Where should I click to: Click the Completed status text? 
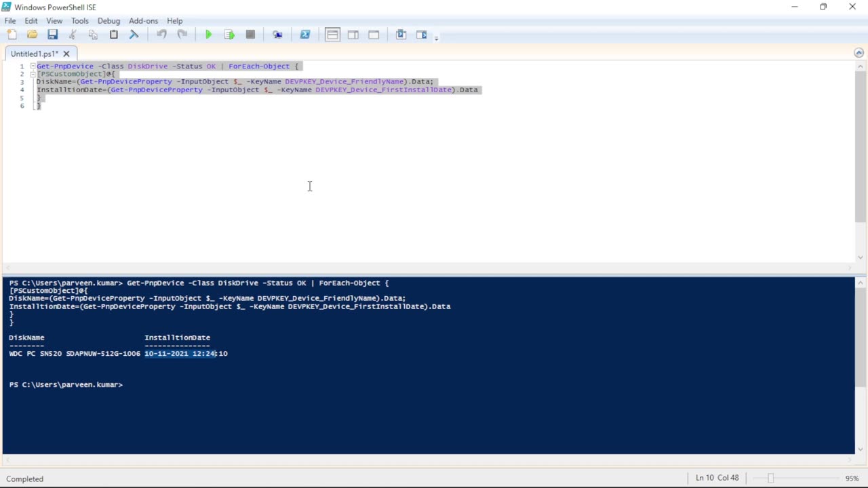(x=25, y=479)
